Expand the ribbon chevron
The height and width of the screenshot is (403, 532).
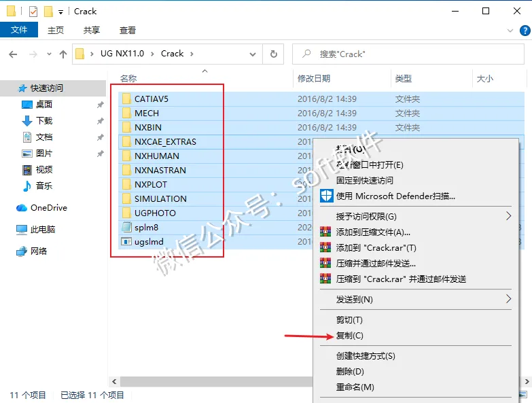pyautogui.click(x=510, y=31)
